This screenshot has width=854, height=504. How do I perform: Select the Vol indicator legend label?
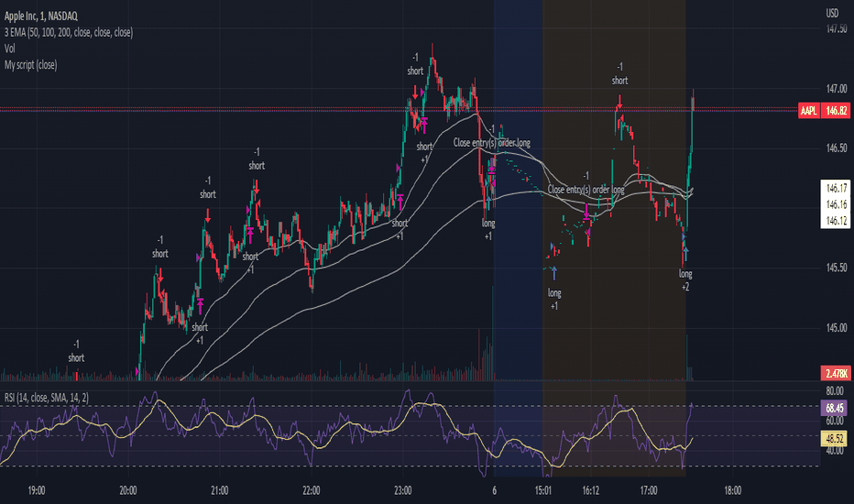[10, 49]
